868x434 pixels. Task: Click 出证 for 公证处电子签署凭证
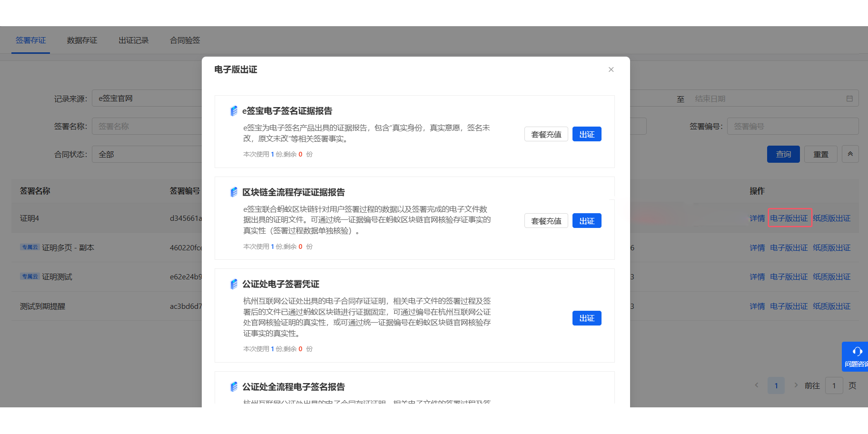pyautogui.click(x=587, y=318)
